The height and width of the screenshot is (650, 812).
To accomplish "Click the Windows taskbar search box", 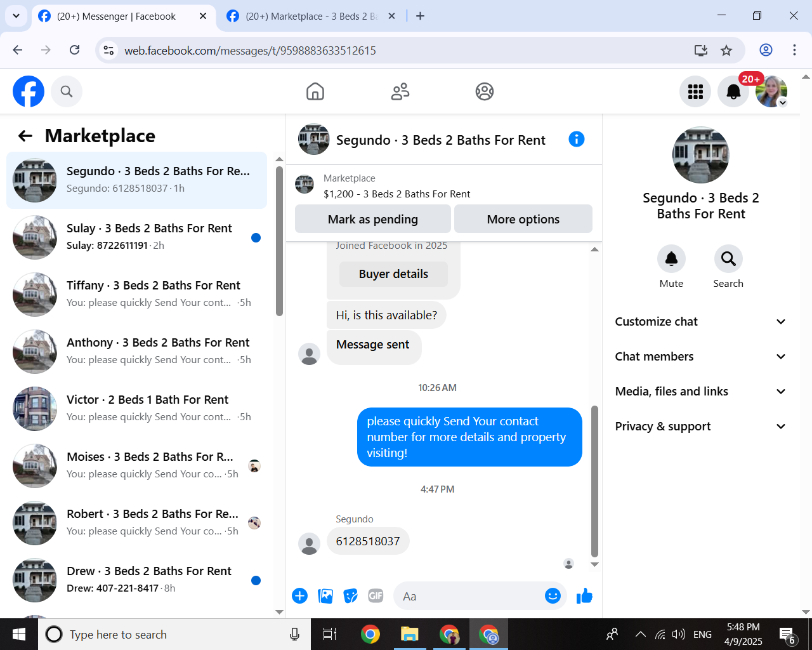I will [x=174, y=634].
